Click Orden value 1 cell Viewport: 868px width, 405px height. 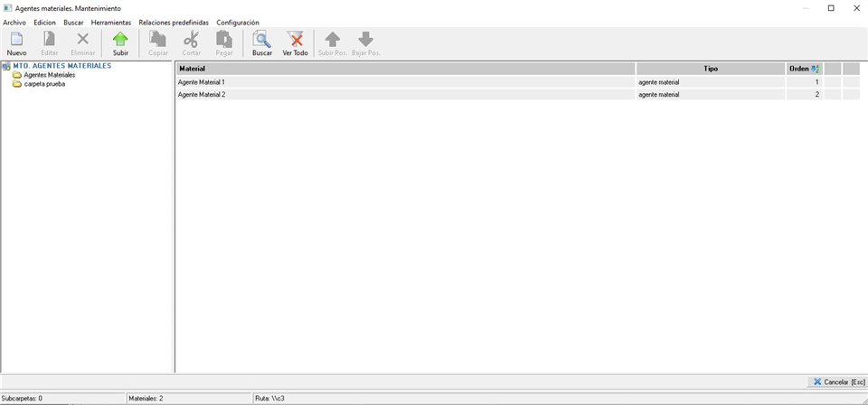tap(805, 82)
